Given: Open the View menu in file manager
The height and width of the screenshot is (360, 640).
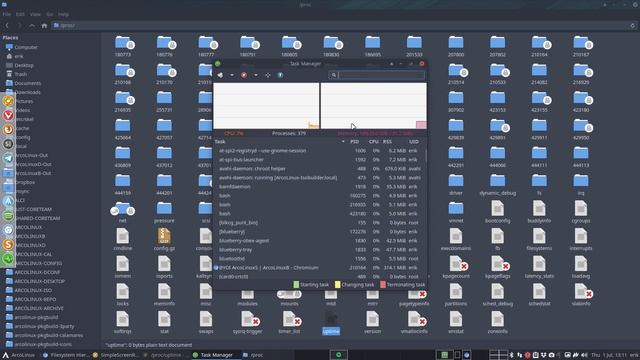Looking at the screenshot, I should pyautogui.click(x=35, y=14).
